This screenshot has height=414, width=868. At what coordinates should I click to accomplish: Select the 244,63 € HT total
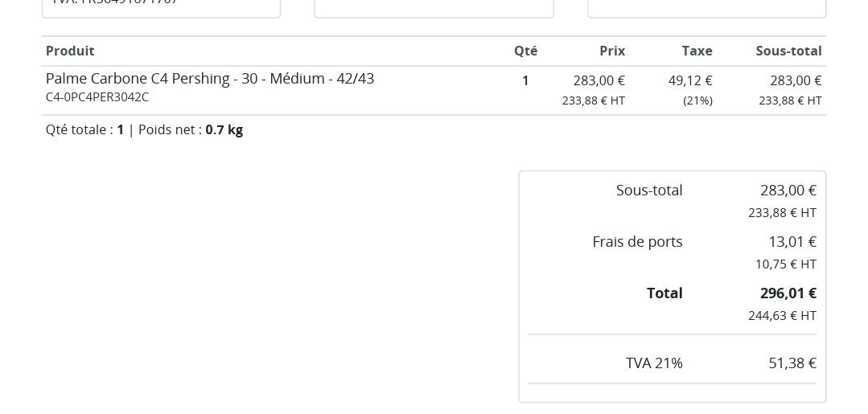click(782, 315)
